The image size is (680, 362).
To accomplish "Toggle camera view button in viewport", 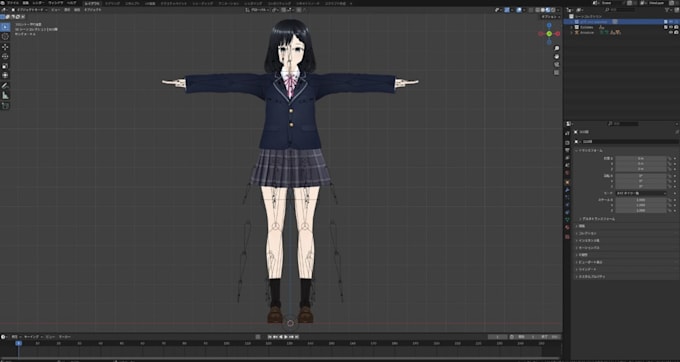I will pyautogui.click(x=557, y=64).
